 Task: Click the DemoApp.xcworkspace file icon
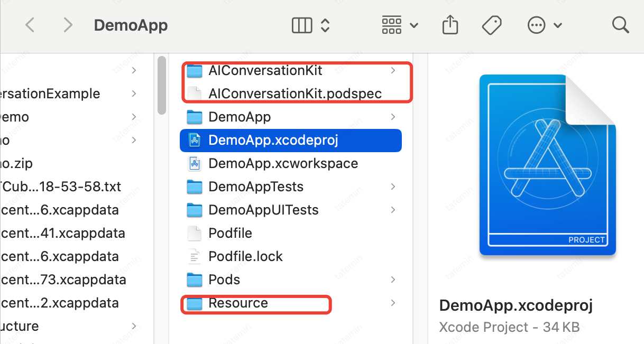[195, 163]
